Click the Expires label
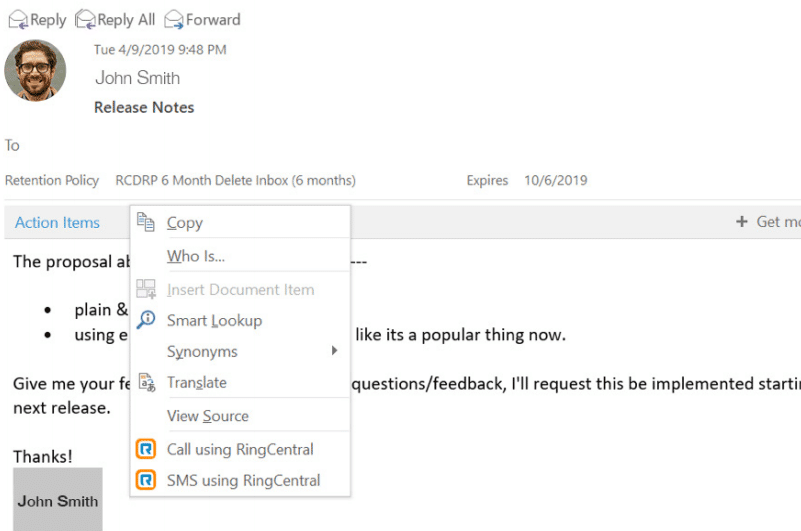The width and height of the screenshot is (801, 531). [x=487, y=180]
